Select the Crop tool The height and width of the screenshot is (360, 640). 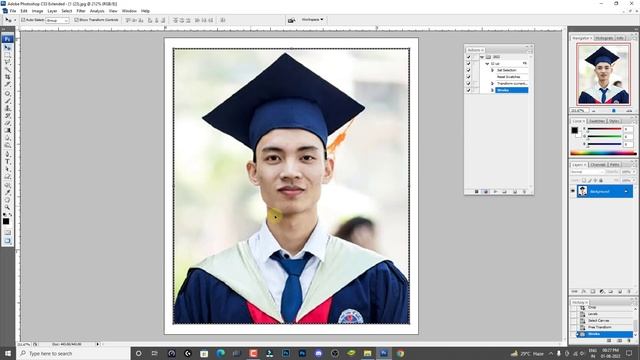pos(7,77)
